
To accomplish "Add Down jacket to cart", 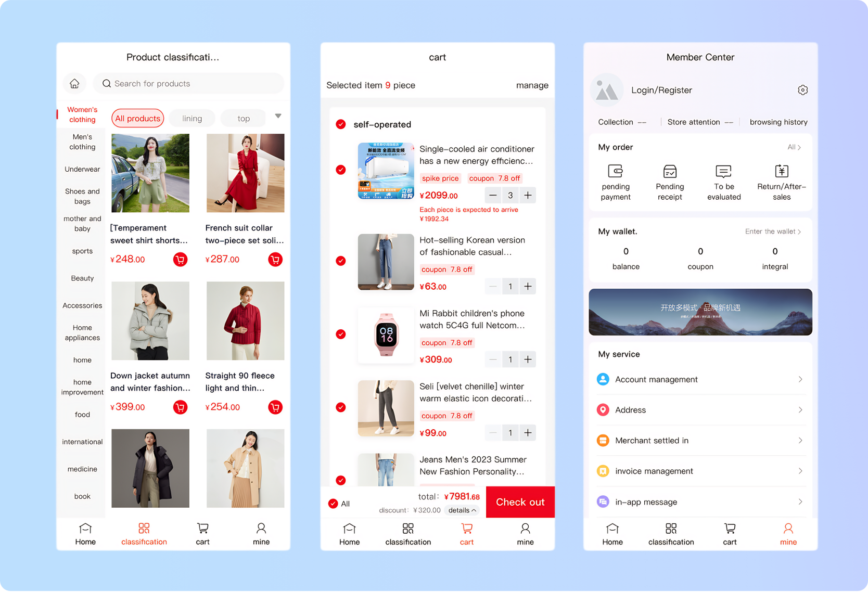I will click(x=180, y=407).
